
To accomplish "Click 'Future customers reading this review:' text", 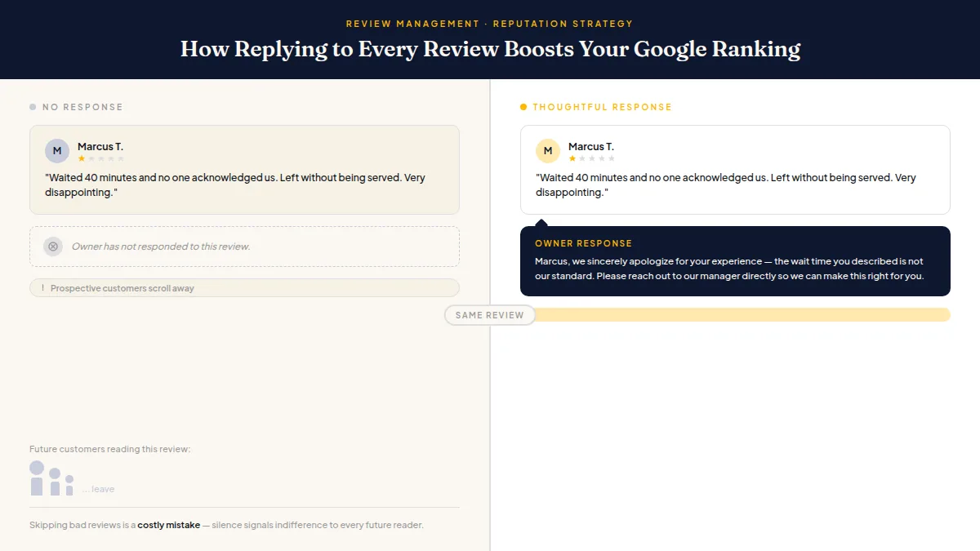I will [110, 449].
